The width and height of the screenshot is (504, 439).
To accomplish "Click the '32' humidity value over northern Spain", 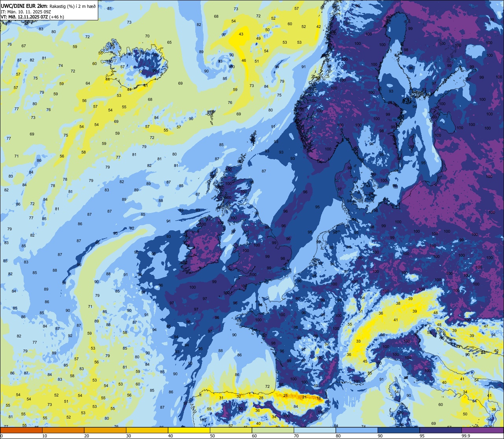I will pos(239,396).
